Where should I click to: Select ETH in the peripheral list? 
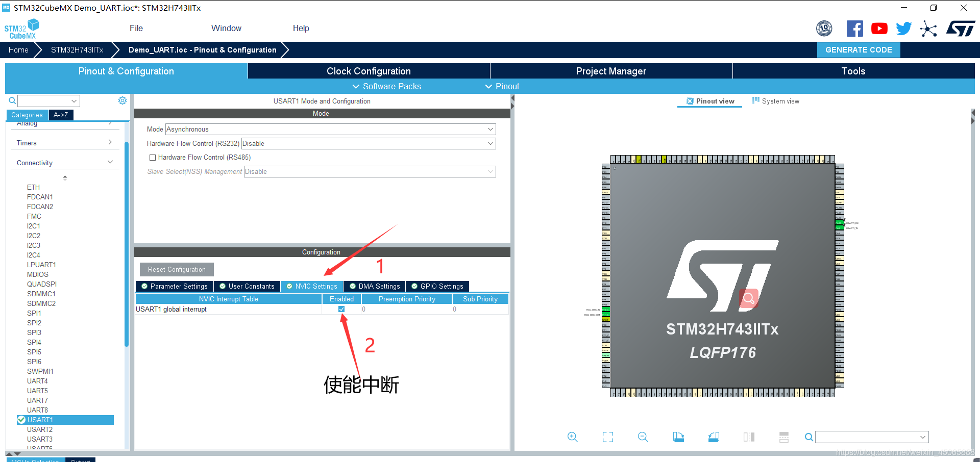pos(33,187)
